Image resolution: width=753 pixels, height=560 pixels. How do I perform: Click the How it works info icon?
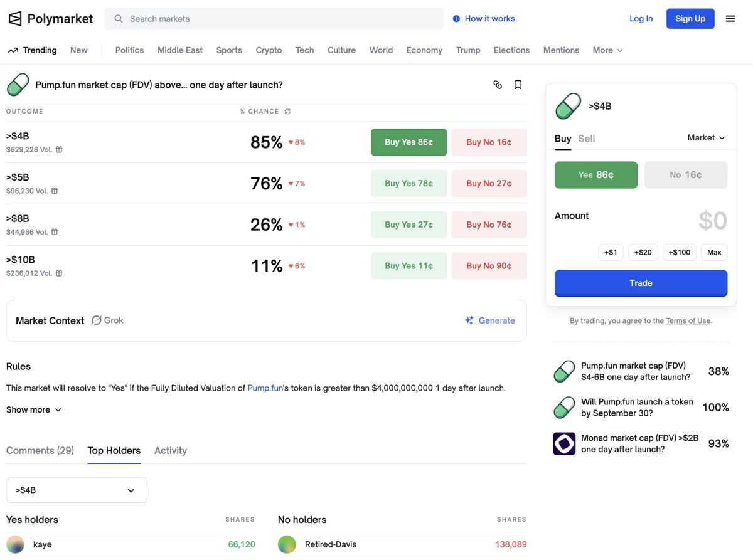pos(456,19)
